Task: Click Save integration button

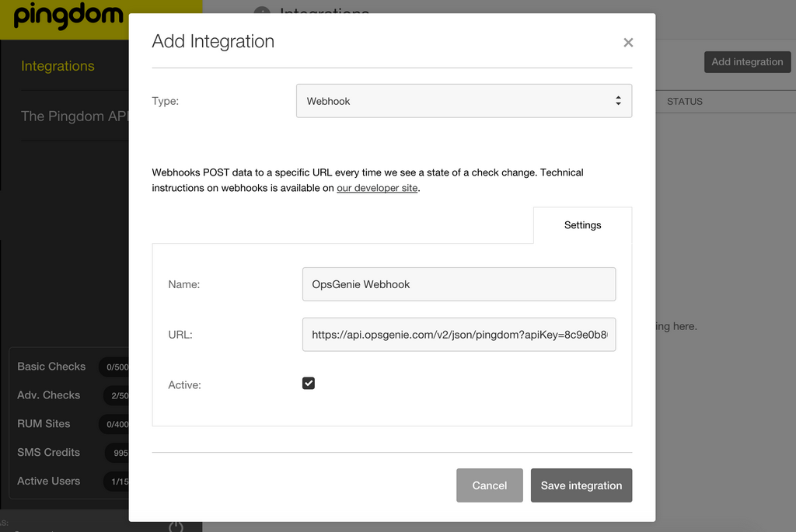Action: (x=581, y=485)
